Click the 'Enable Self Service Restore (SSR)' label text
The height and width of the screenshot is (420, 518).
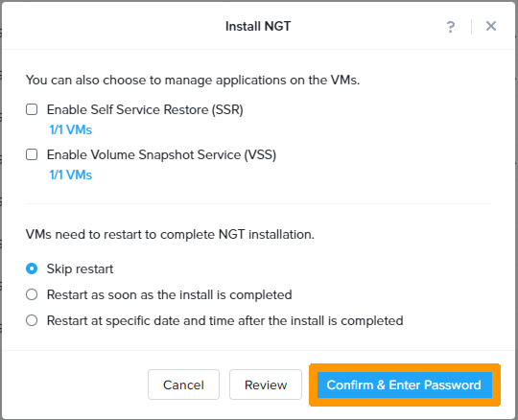[x=145, y=109]
